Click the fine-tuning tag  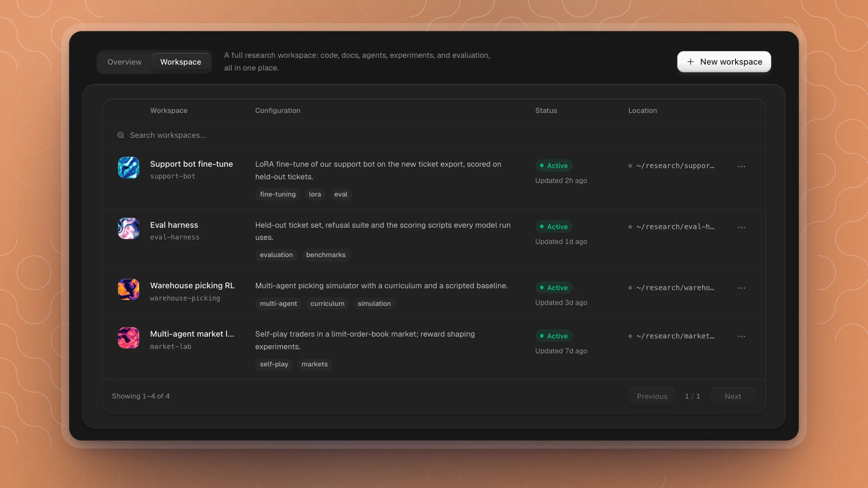pyautogui.click(x=278, y=194)
